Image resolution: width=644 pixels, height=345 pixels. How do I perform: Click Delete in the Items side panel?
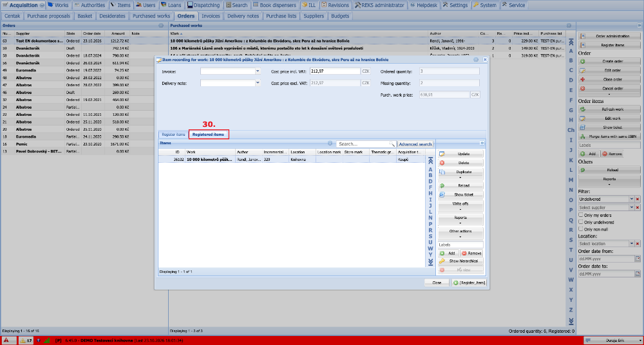(460, 163)
